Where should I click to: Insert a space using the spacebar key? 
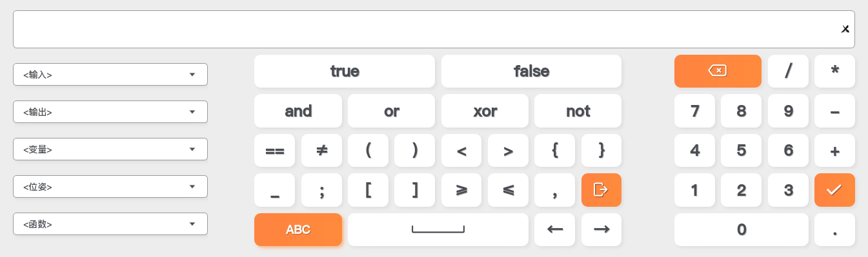pos(438,229)
